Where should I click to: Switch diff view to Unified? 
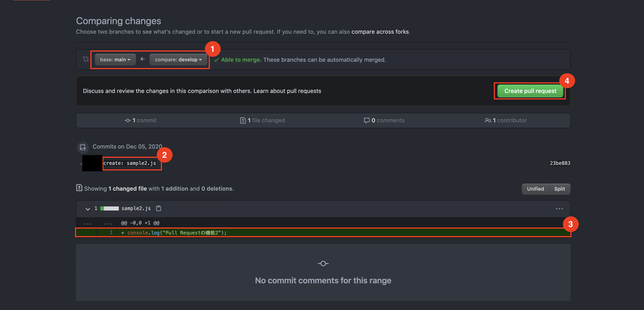535,189
